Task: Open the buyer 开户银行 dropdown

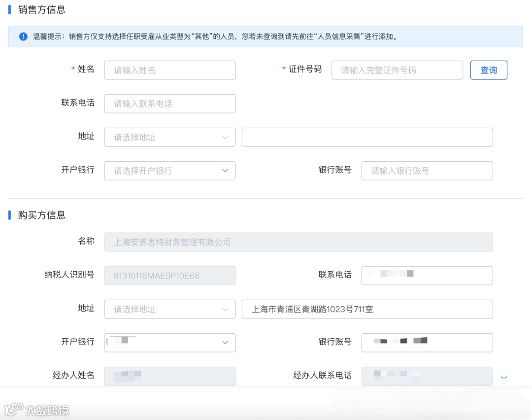Action: tap(169, 342)
